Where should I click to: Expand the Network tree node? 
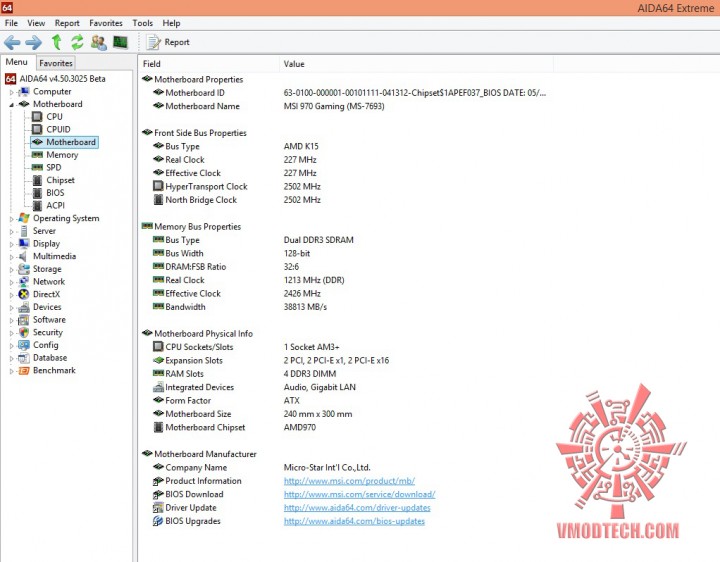click(x=11, y=282)
